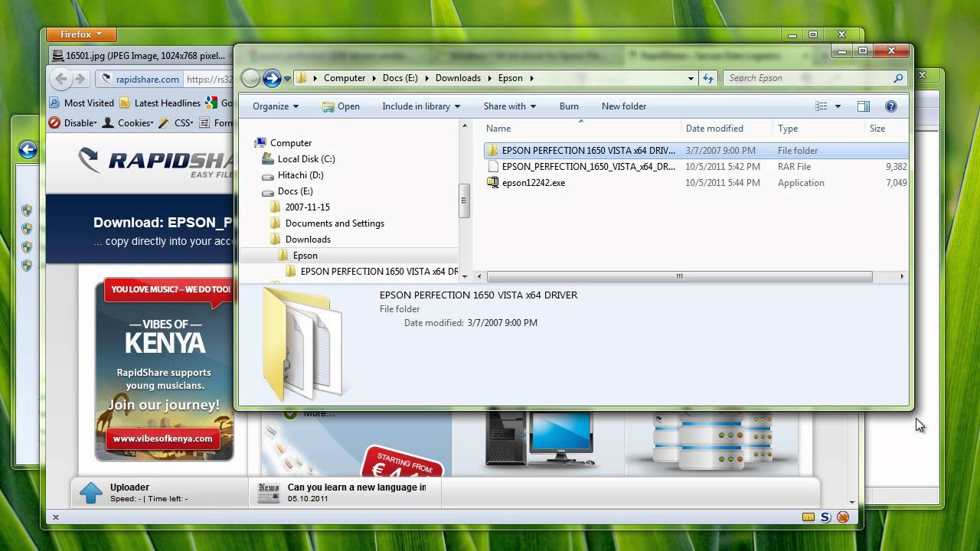
Task: Open the view options dropdown arrow
Action: click(x=838, y=106)
